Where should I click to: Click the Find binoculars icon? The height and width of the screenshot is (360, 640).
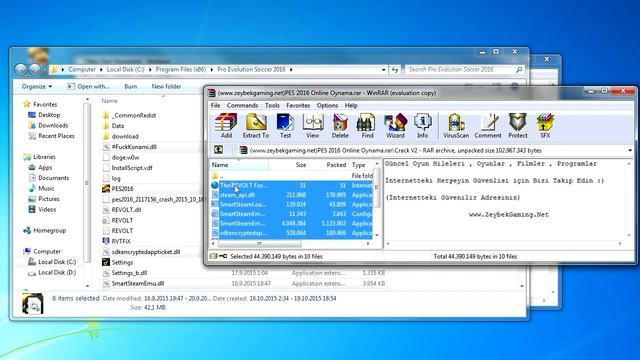367,126
